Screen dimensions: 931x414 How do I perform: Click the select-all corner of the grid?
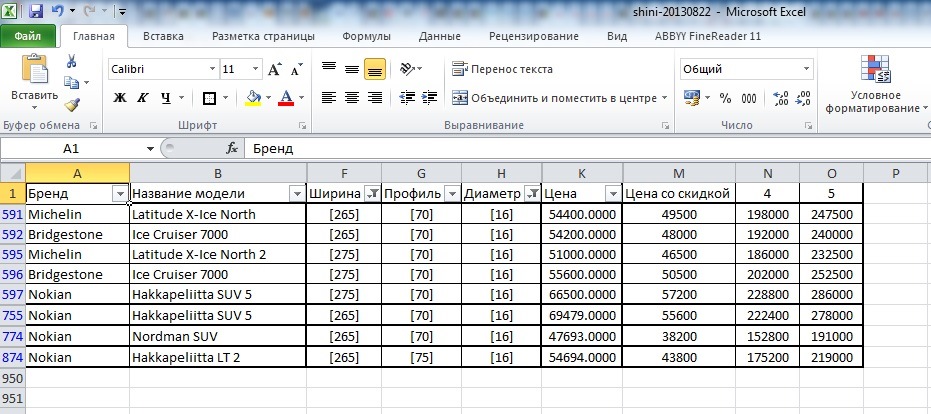point(12,173)
